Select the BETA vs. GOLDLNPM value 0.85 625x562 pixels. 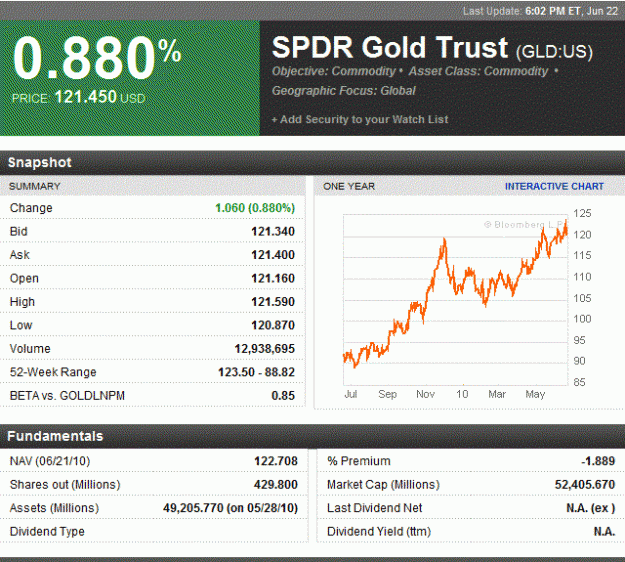point(283,395)
